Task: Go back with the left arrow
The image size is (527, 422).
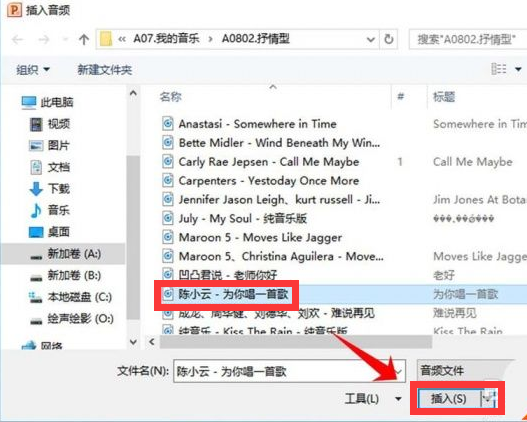Action: pos(17,40)
